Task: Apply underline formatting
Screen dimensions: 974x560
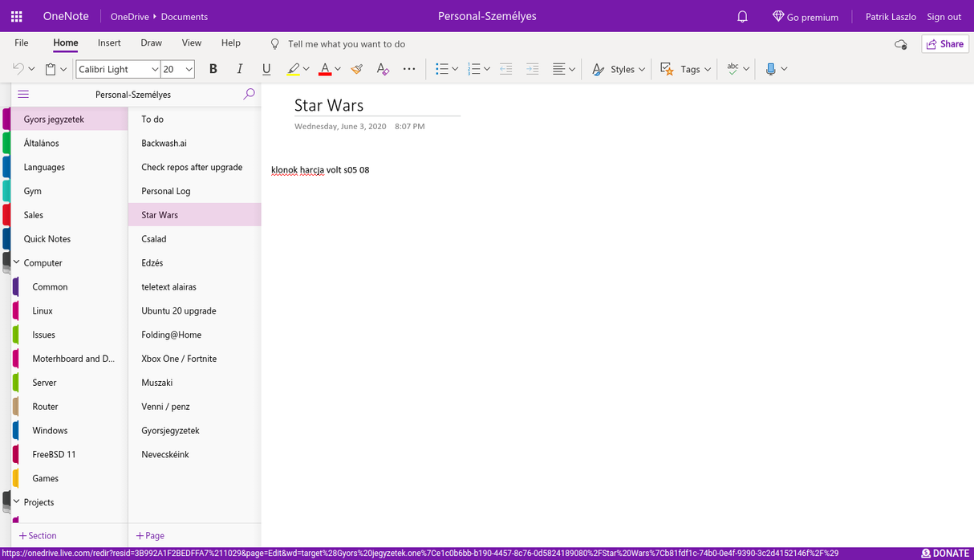Action: point(266,69)
